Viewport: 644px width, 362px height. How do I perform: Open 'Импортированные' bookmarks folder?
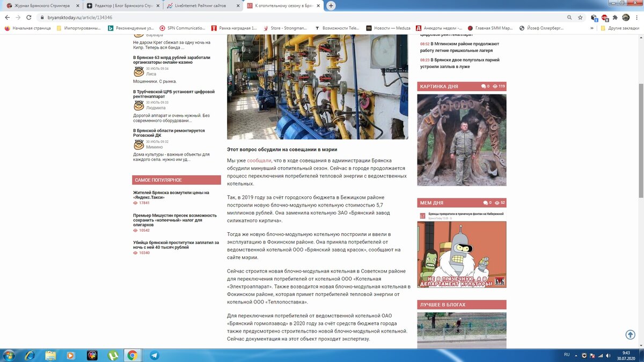78,28
